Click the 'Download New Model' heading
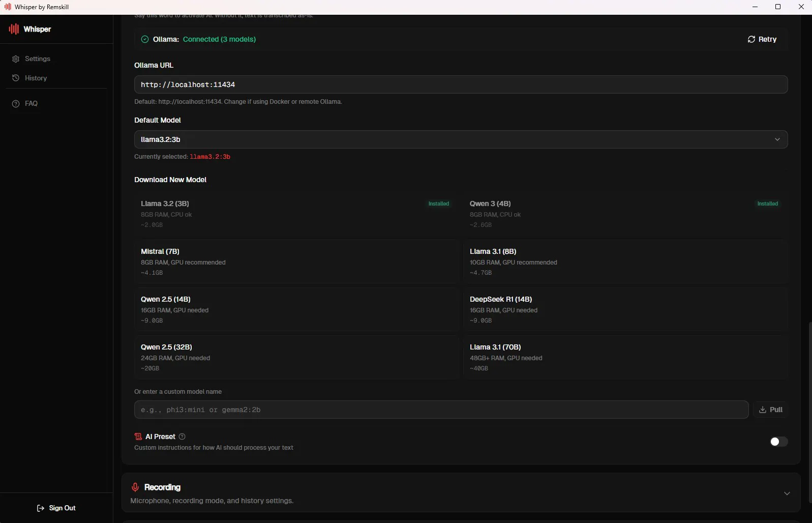This screenshot has width=812, height=523. click(170, 180)
